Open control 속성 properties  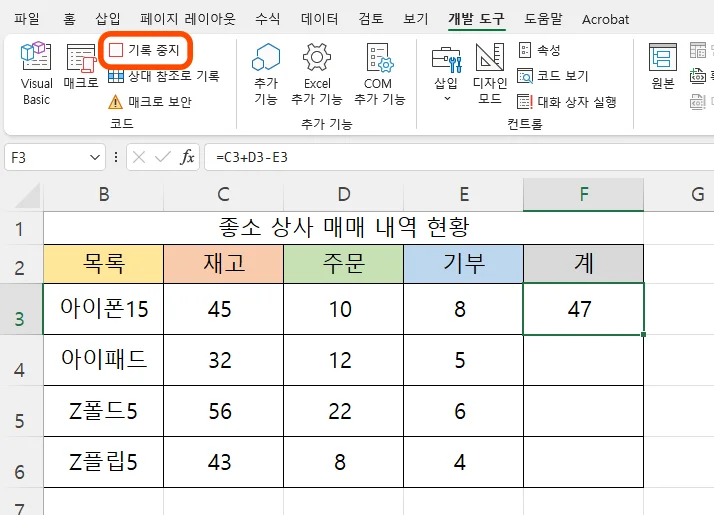pos(539,50)
